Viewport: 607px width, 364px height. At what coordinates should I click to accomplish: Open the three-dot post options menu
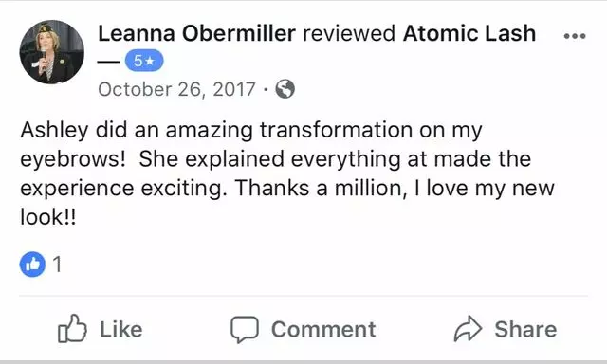575,36
